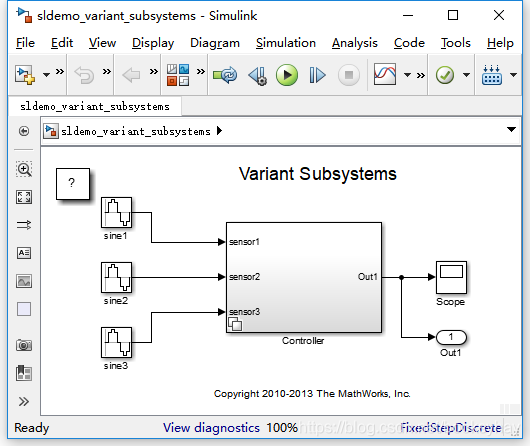The height and width of the screenshot is (446, 530).
Task: Select the Image annotation palette icon
Action: click(x=24, y=281)
